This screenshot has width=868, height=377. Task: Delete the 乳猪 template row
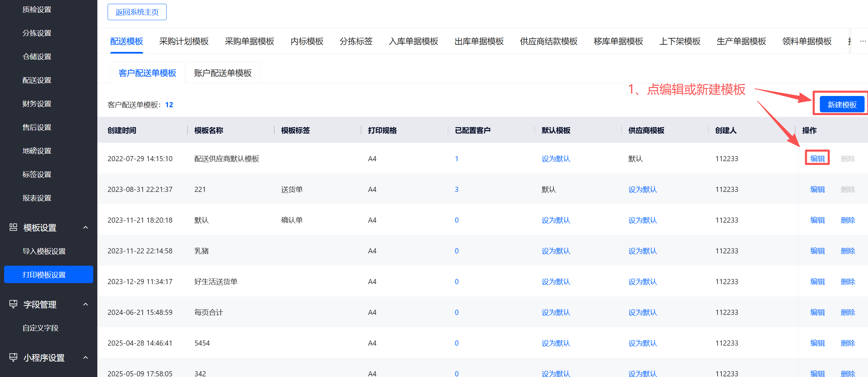848,251
